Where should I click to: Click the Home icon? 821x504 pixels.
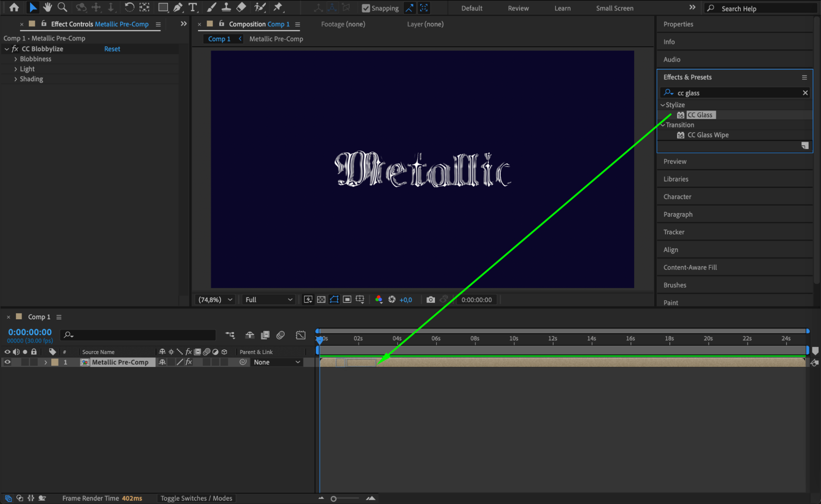pos(14,7)
